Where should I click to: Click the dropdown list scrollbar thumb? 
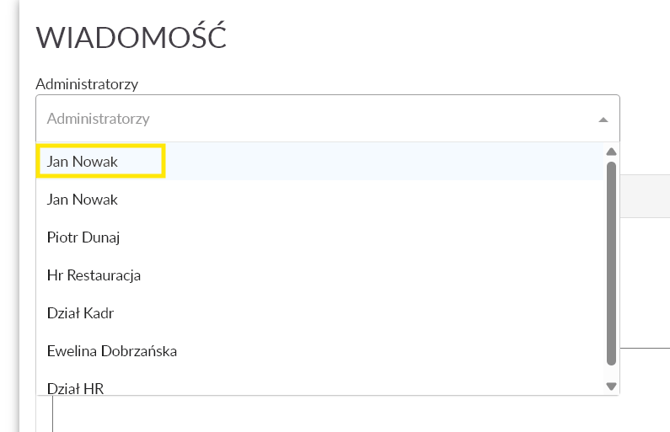click(611, 260)
